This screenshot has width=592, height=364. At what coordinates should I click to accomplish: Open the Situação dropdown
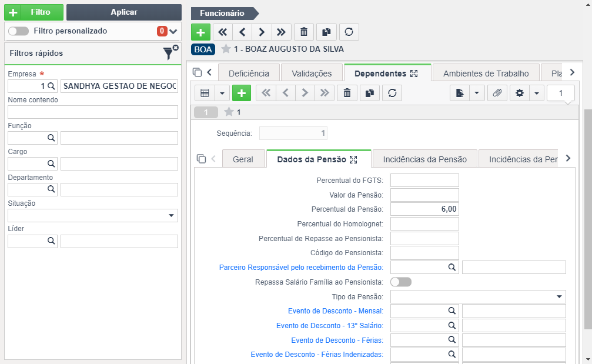[171, 216]
